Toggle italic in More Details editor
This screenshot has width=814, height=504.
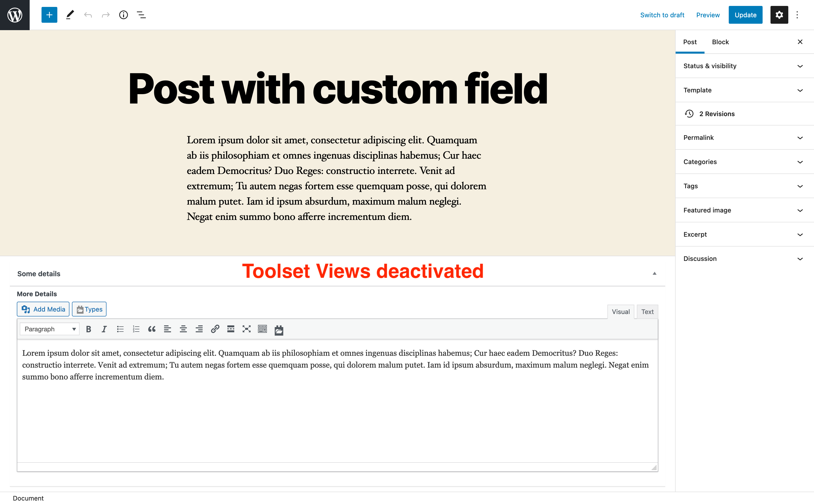pos(104,329)
